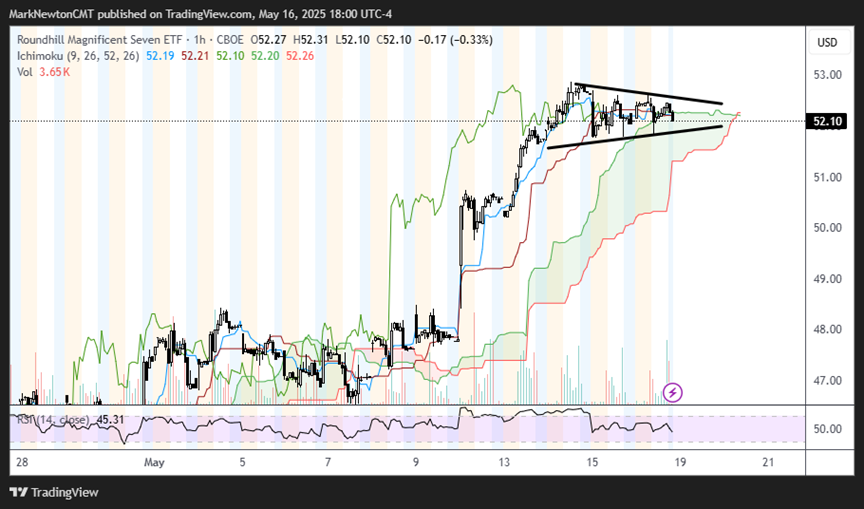Click the 13 date label on time axis
This screenshot has height=509, width=864.
tap(505, 462)
